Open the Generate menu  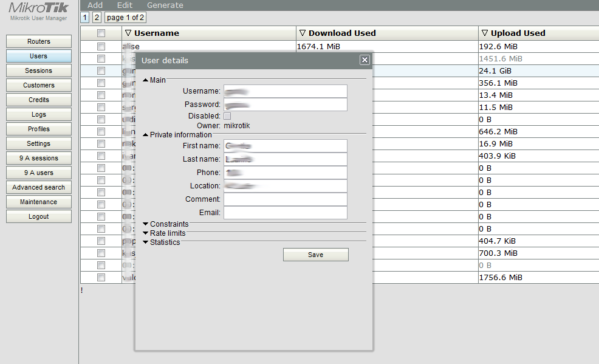pos(165,5)
